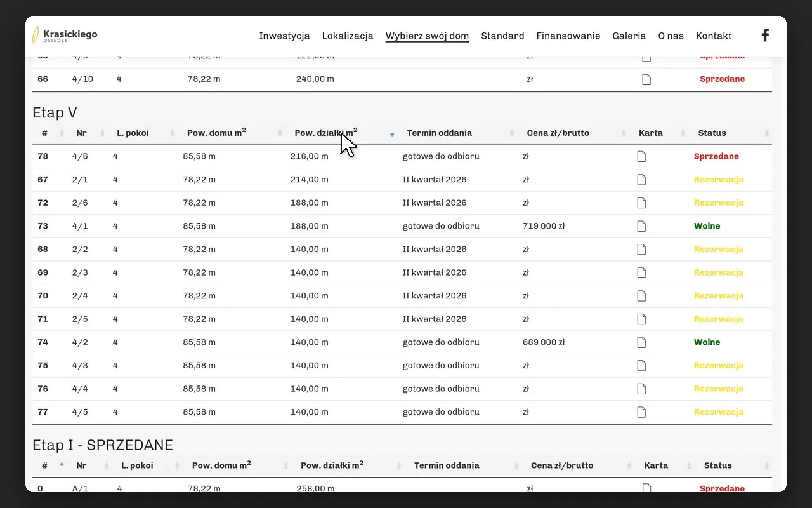Click the Kontakt link
The width and height of the screenshot is (812, 508).
click(714, 36)
